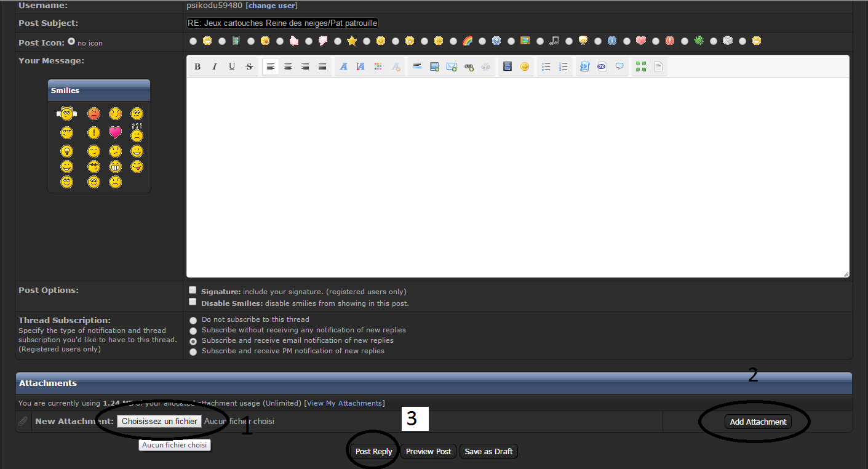Screen dimensions: 868x469
Task: Insert a PHP code block
Action: pos(602,66)
